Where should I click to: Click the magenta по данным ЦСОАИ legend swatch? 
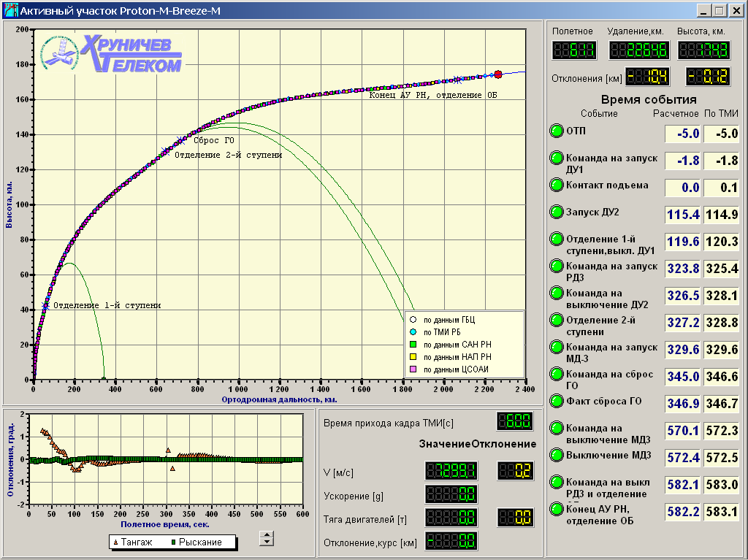[x=413, y=370]
